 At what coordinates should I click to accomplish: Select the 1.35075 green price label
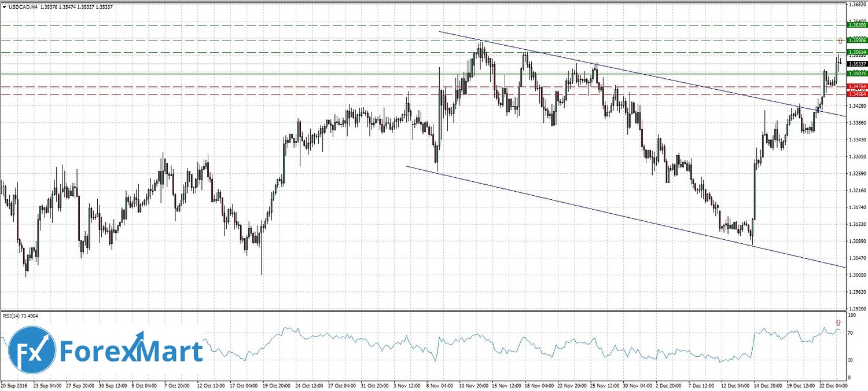point(856,74)
